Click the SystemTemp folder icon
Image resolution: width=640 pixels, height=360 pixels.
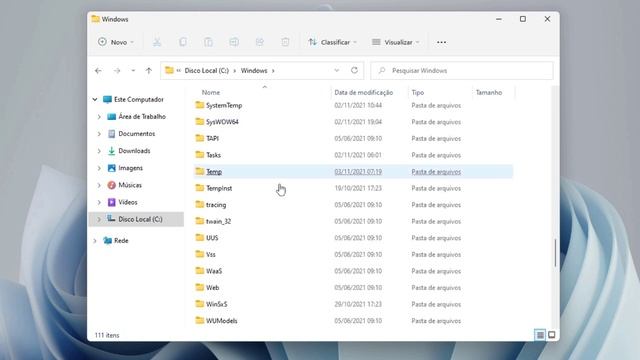click(x=200, y=105)
